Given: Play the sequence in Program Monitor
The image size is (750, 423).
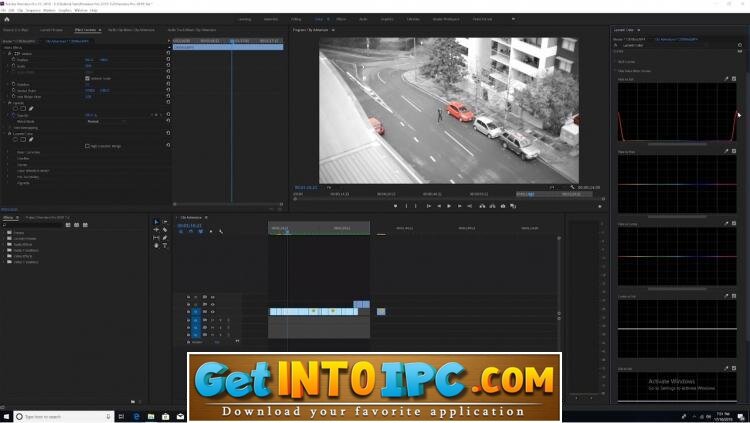Looking at the screenshot, I should [449, 206].
